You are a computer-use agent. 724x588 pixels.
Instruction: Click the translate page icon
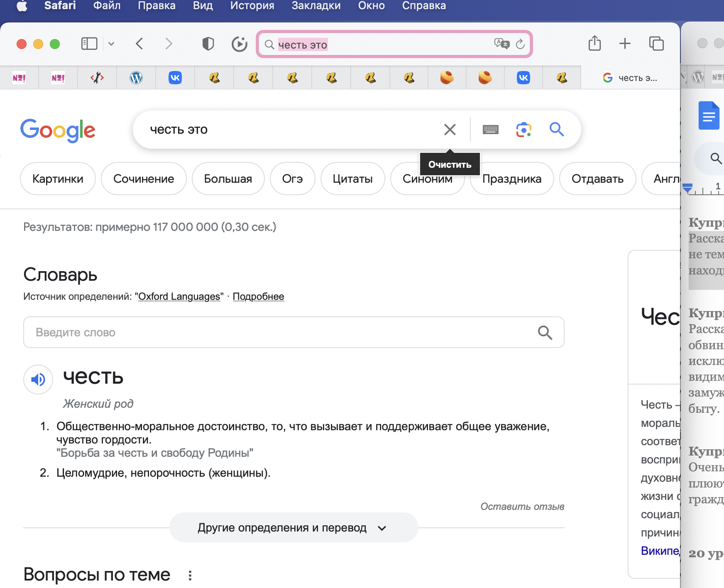501,44
